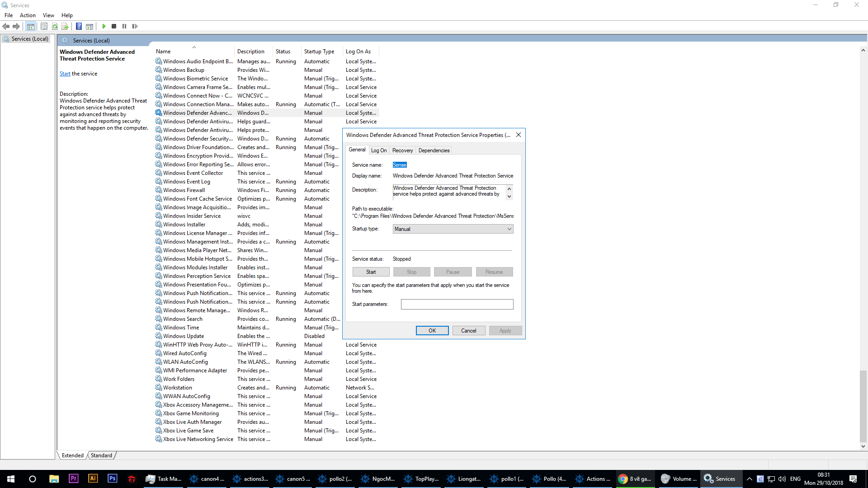Viewport: 868px width, 488px height.
Task: Click the Recovery tab in dialog
Action: 402,150
